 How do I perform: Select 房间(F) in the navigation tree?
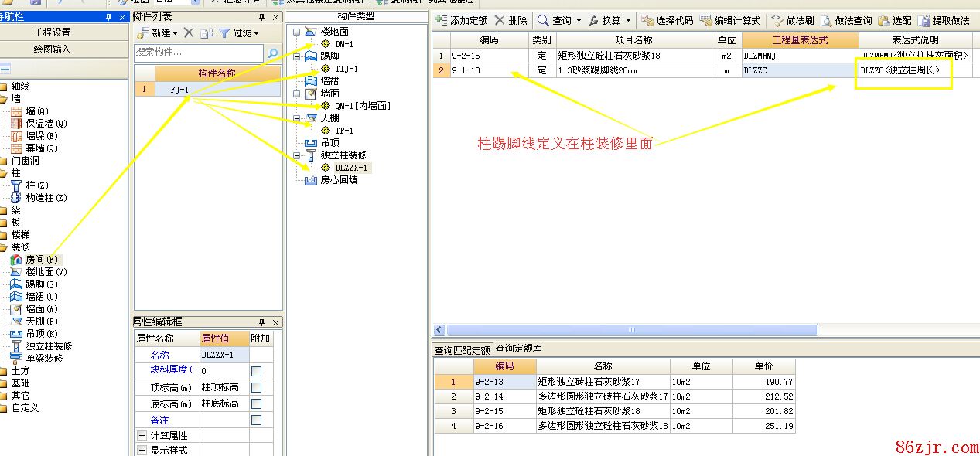coord(35,260)
